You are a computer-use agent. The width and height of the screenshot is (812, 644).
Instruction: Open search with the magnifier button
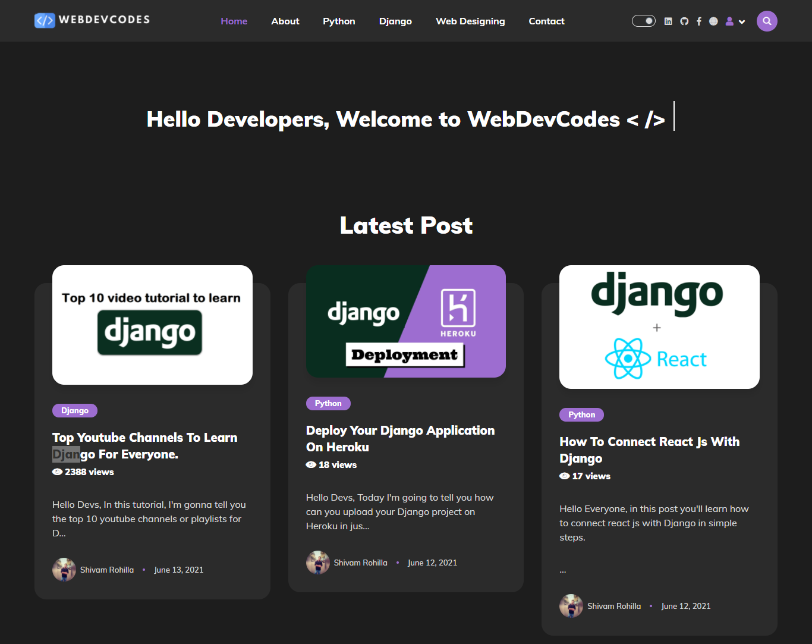click(x=767, y=21)
